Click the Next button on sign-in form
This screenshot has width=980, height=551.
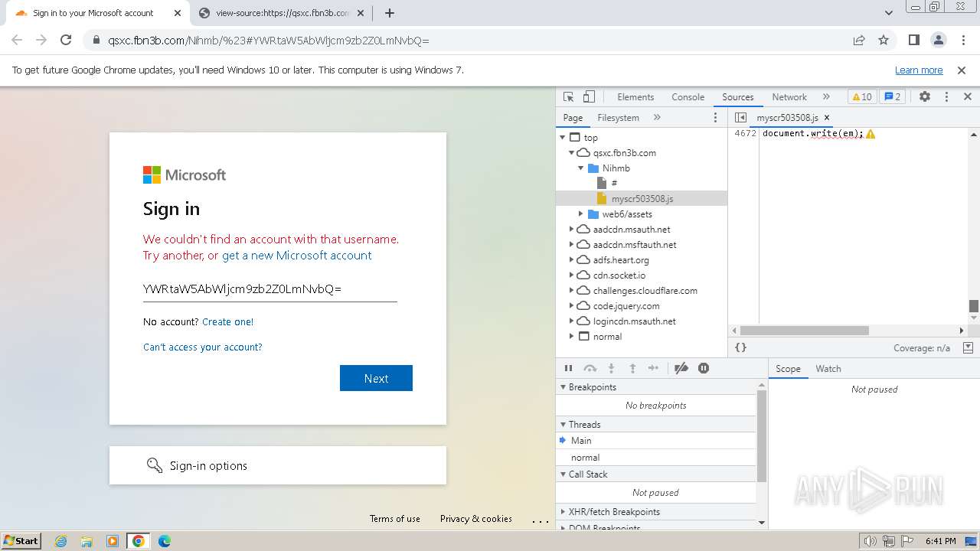376,378
